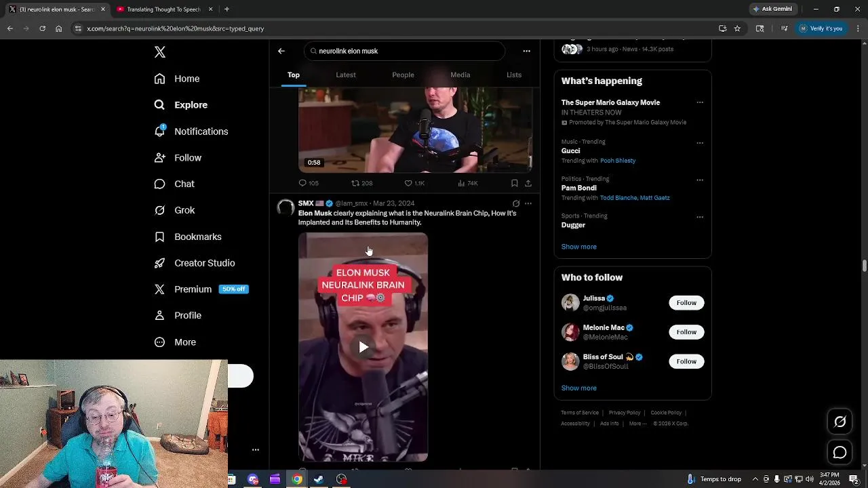Image resolution: width=868 pixels, height=488 pixels.
Task: Follow Julissa
Action: (x=686, y=303)
